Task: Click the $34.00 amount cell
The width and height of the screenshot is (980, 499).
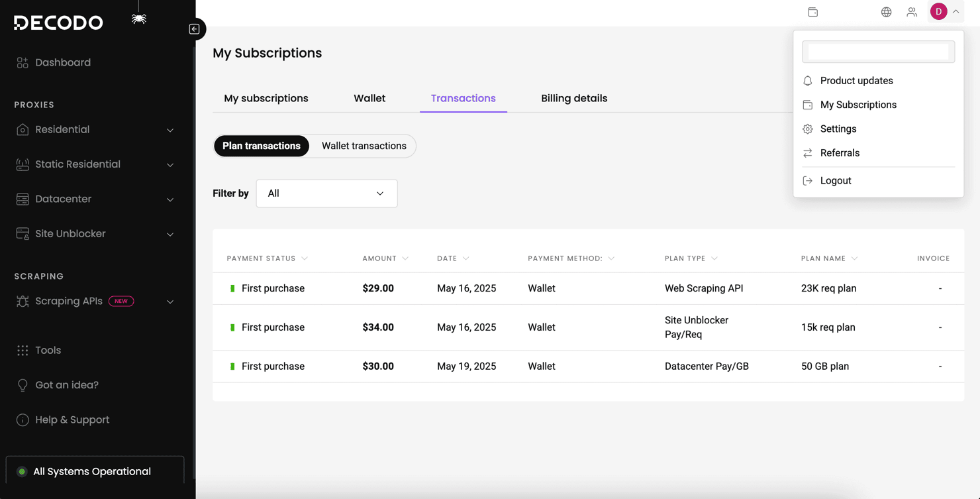Action: (378, 327)
